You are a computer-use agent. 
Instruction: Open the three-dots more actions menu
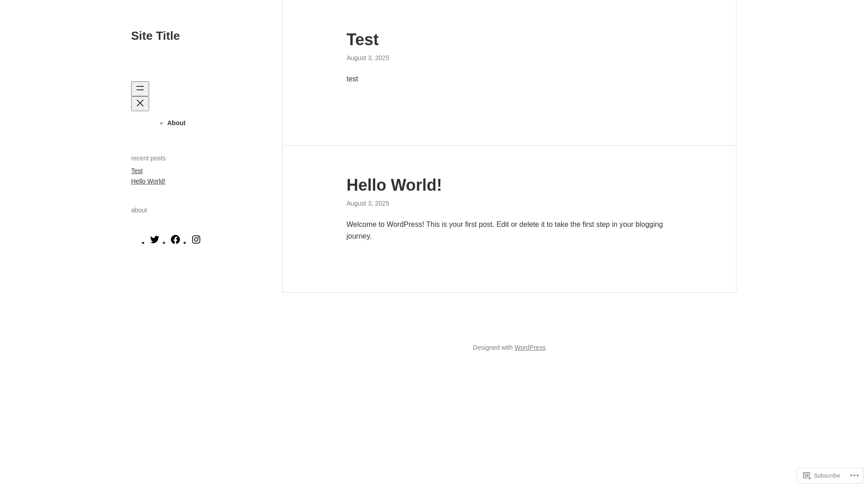click(854, 475)
